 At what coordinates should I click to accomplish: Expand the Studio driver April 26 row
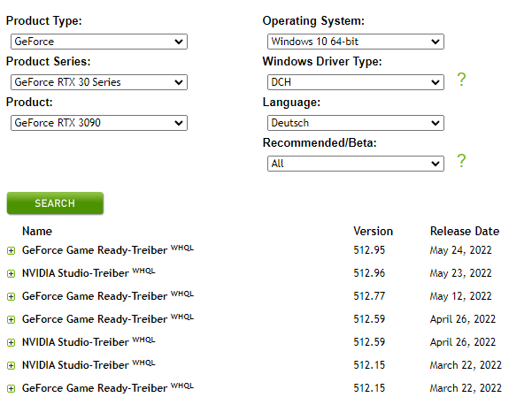pos(12,343)
